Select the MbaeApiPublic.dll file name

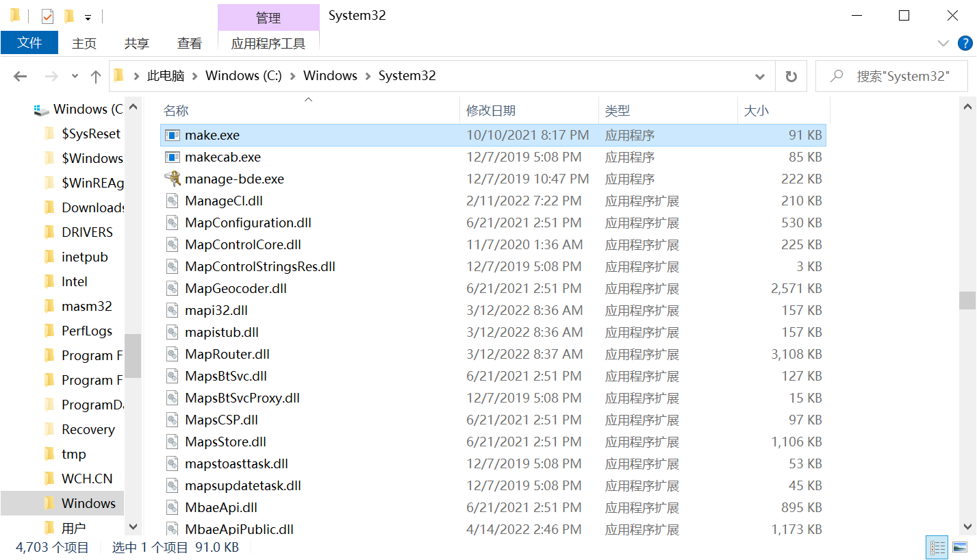pos(239,530)
